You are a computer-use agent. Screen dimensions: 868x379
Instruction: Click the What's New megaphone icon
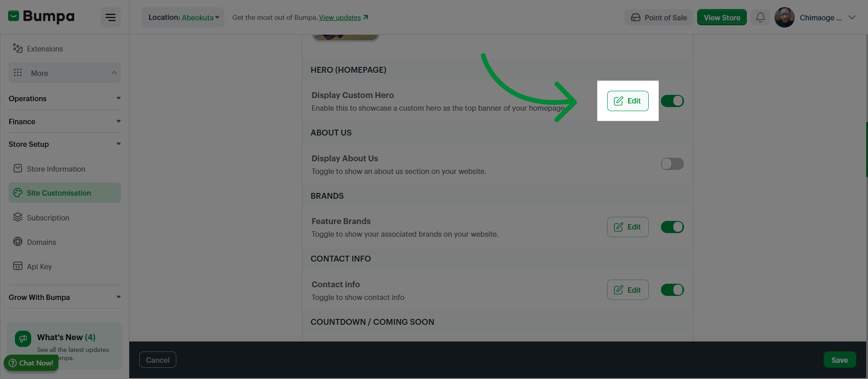23,339
